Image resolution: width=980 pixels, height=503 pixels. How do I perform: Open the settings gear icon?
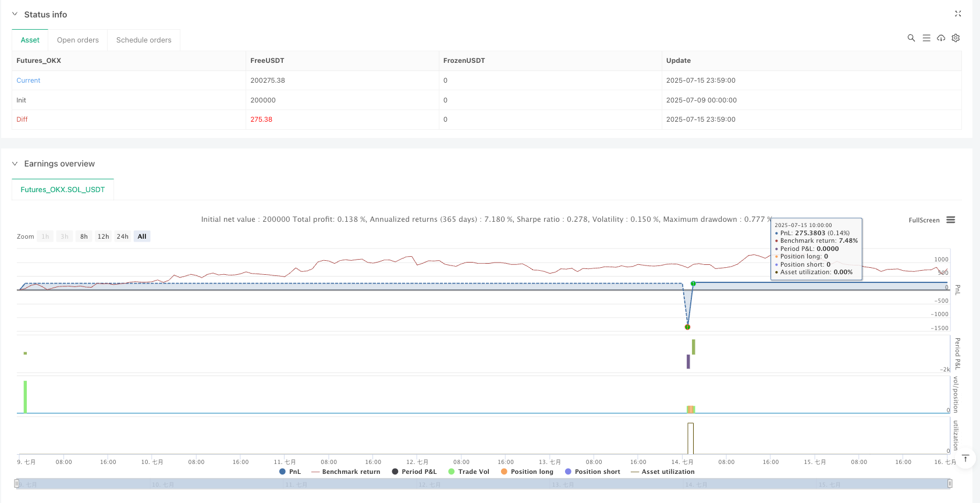tap(956, 38)
